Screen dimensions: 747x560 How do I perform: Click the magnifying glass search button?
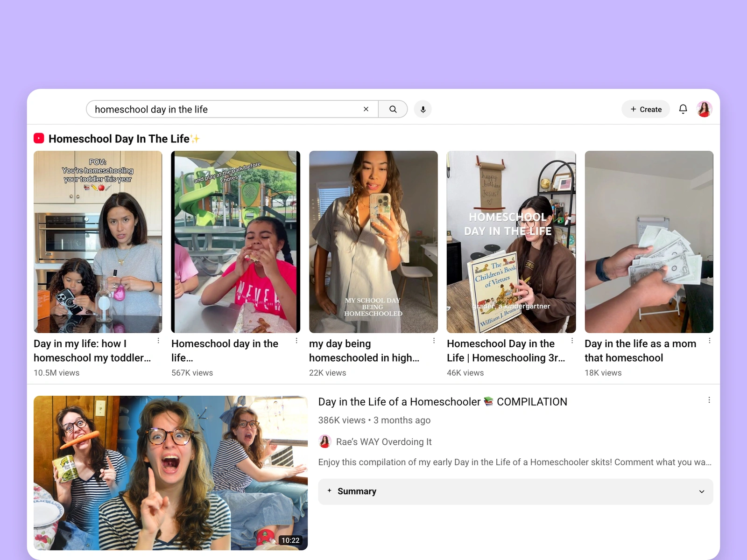[x=393, y=109]
